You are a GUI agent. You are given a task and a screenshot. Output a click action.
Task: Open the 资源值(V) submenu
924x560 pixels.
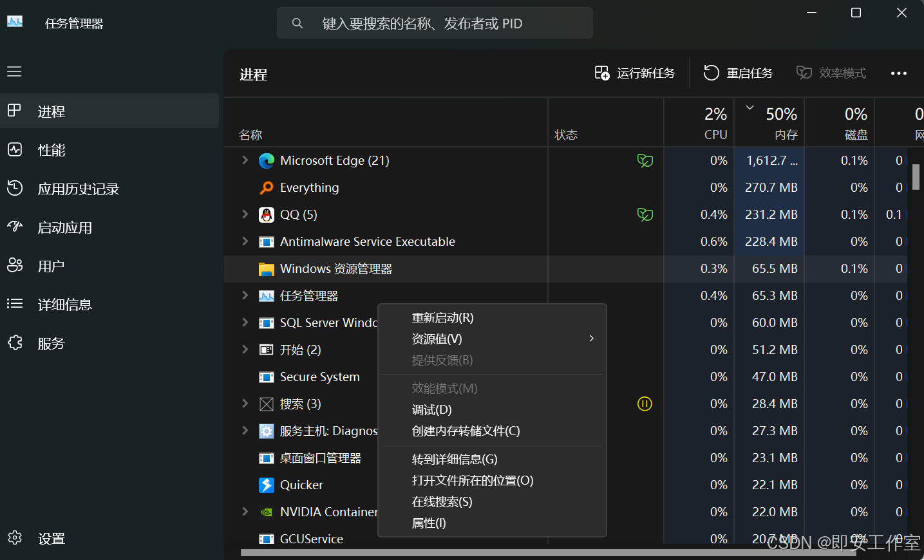click(x=493, y=339)
